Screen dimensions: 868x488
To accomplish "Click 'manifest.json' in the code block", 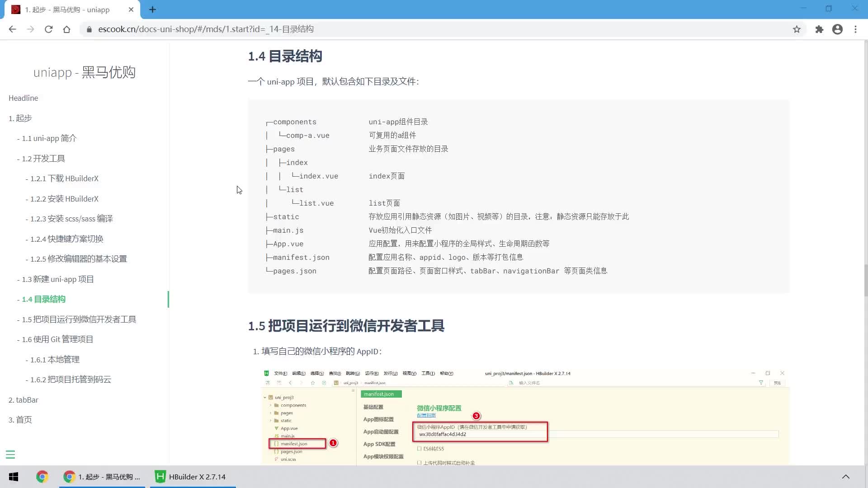I will [x=301, y=258].
